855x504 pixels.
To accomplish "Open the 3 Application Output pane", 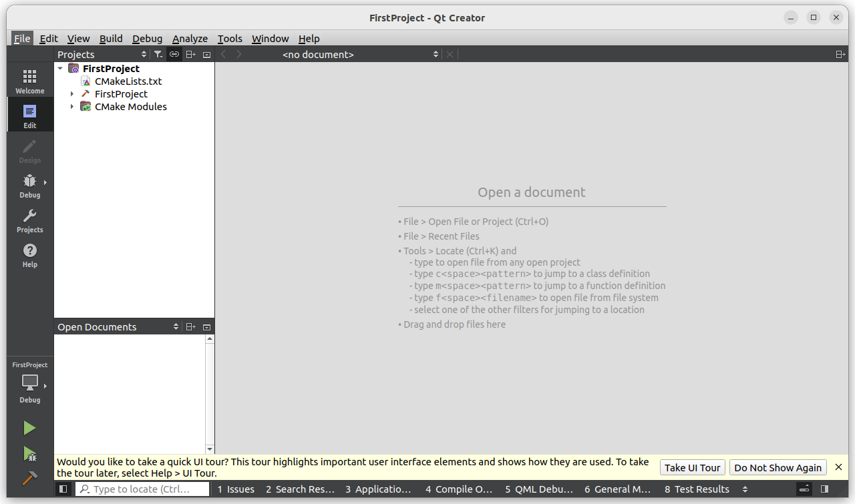I will 379,489.
